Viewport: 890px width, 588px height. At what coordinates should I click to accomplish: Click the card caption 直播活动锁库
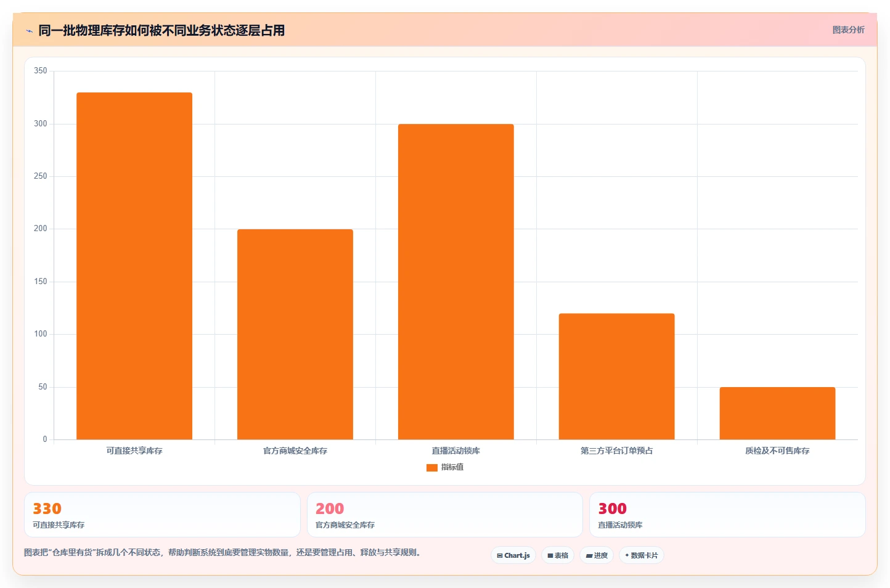pos(620,525)
